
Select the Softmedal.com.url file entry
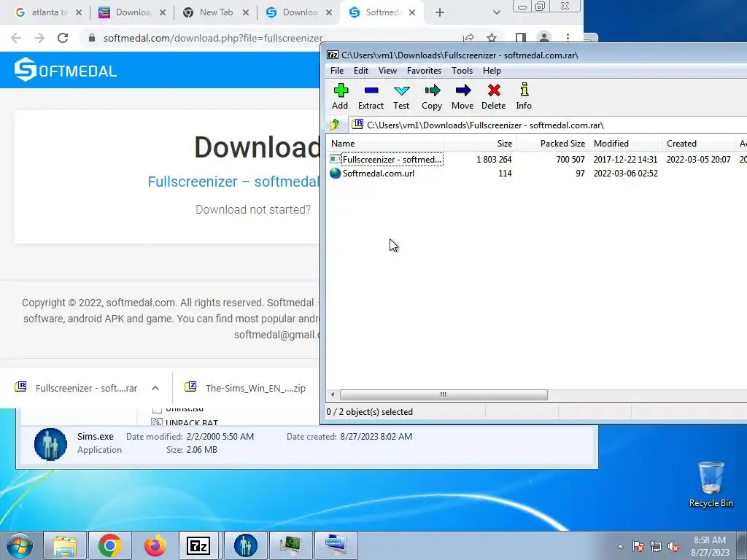[372, 174]
